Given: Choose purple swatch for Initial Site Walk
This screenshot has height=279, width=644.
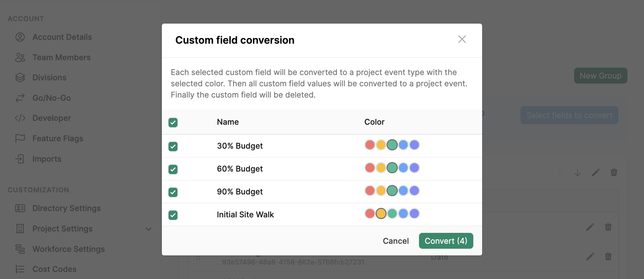Looking at the screenshot, I should 414,213.
